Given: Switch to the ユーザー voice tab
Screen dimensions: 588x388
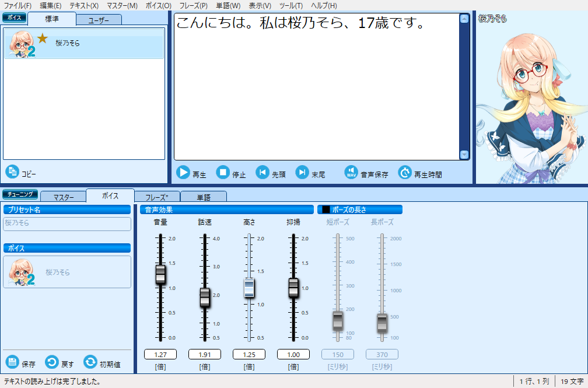Looking at the screenshot, I should 99,20.
